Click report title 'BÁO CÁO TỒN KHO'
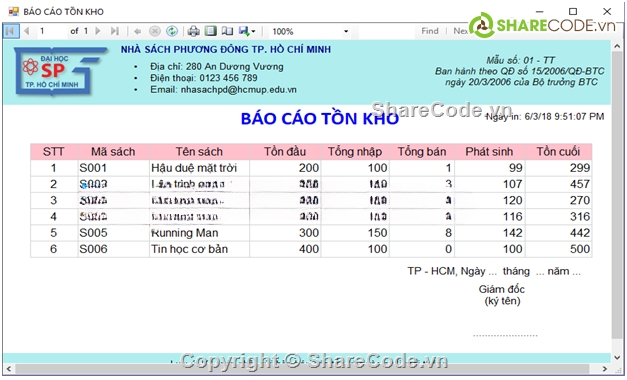The height and width of the screenshot is (380, 627). tap(319, 119)
